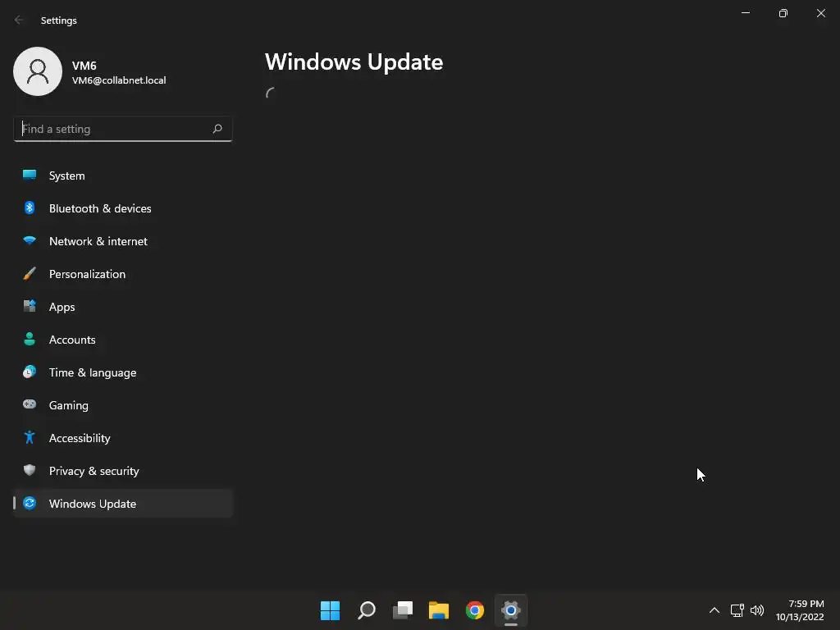The width and height of the screenshot is (840, 630).
Task: Show hidden tray icons chevron
Action: pyautogui.click(x=714, y=610)
